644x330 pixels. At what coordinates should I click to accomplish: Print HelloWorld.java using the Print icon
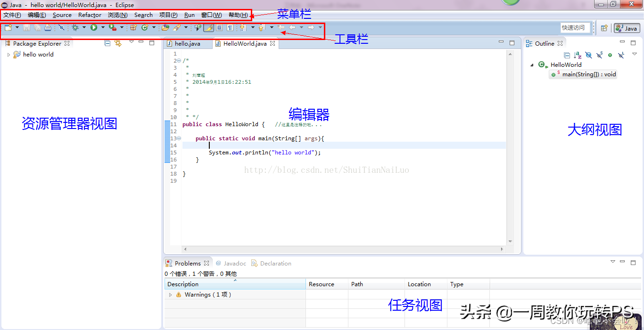coord(48,27)
